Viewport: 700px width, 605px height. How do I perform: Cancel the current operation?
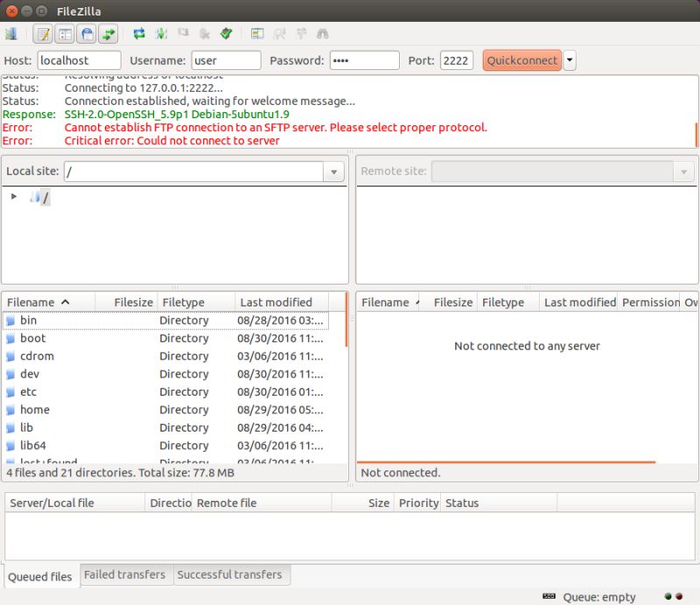pos(184,33)
